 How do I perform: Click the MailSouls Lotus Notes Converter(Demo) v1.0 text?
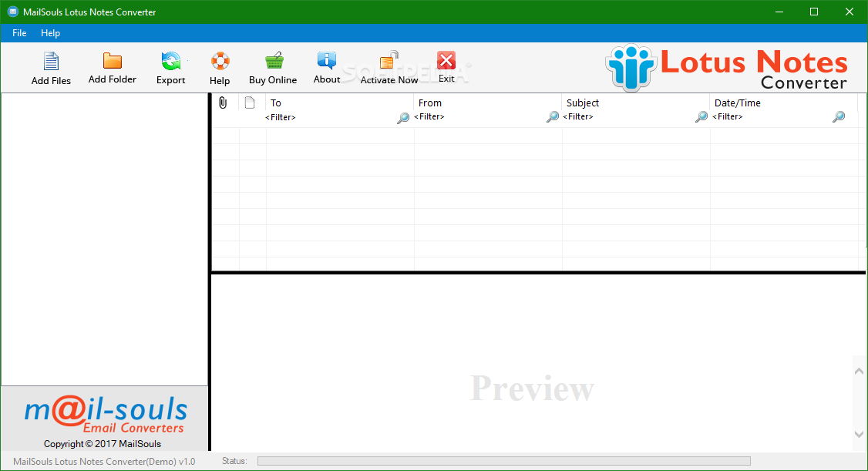click(104, 462)
